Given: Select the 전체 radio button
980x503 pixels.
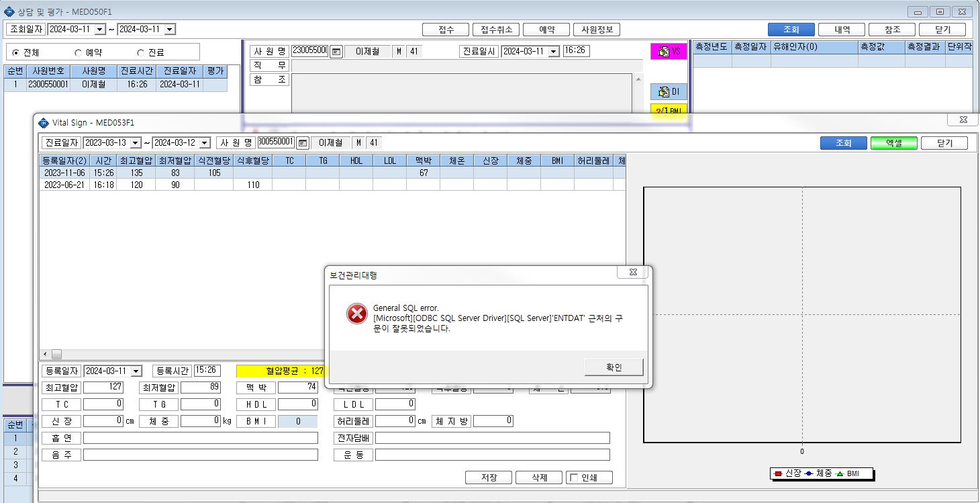Looking at the screenshot, I should tap(16, 52).
